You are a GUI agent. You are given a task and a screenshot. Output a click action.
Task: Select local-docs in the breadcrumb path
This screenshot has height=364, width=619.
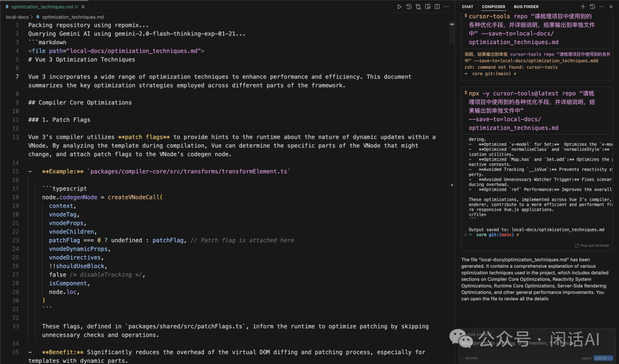point(17,17)
